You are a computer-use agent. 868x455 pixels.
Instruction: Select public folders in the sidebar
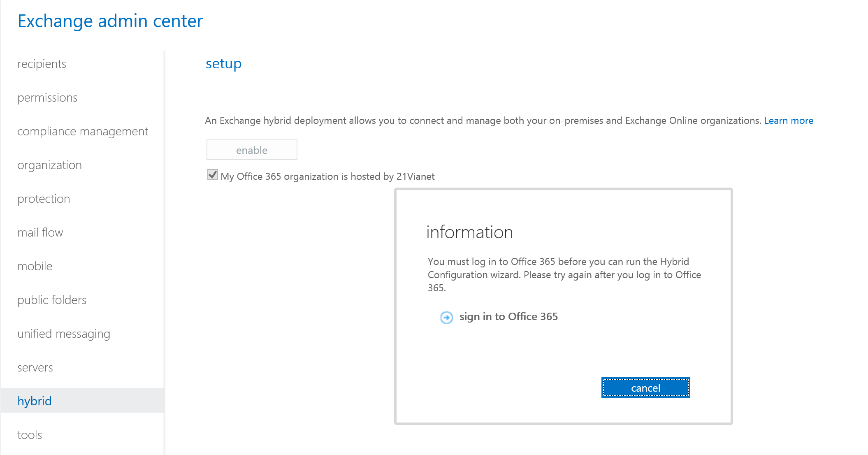point(52,300)
